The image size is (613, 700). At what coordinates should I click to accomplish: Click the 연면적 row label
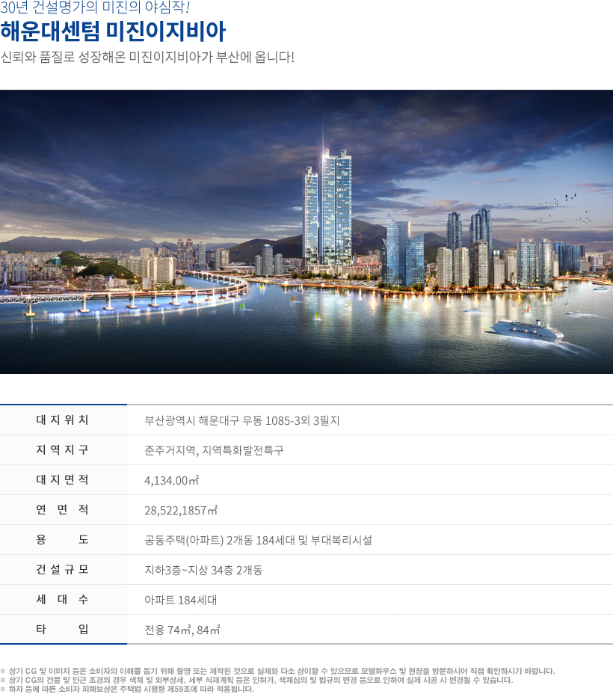[63, 510]
